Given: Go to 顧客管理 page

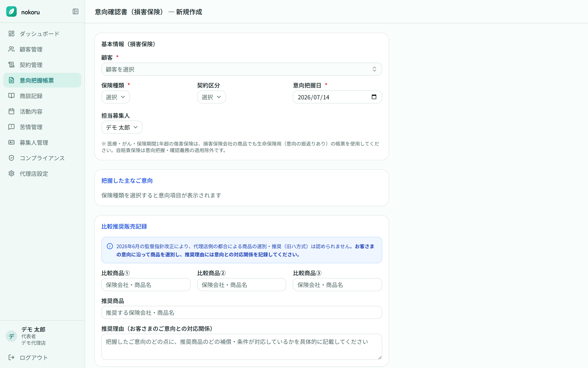Looking at the screenshot, I should (42, 49).
